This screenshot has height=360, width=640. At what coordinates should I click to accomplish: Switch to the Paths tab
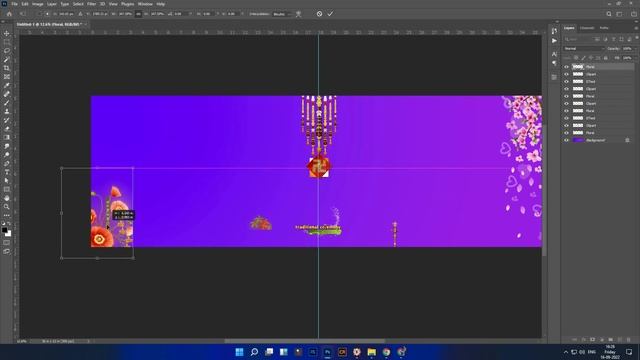tap(604, 28)
